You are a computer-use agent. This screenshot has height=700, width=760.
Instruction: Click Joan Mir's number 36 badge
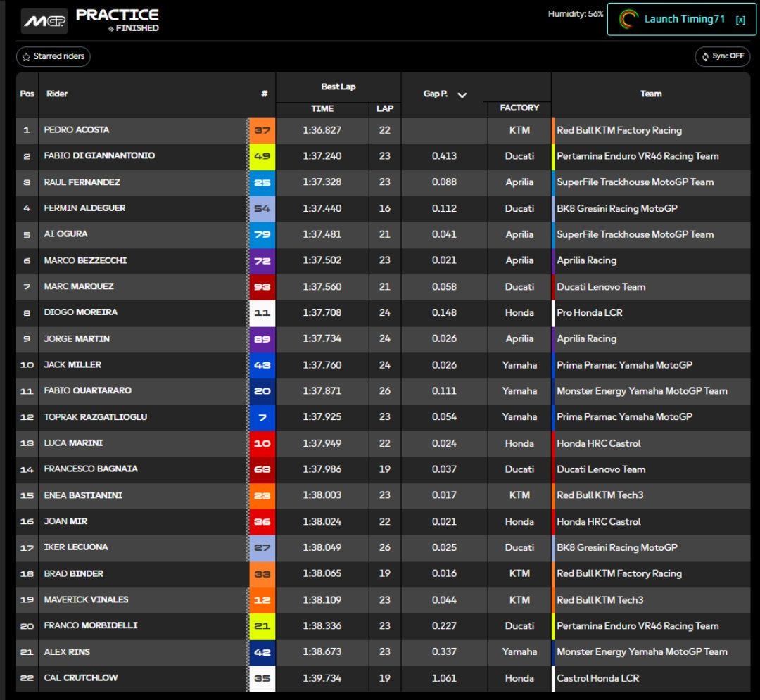coord(262,521)
